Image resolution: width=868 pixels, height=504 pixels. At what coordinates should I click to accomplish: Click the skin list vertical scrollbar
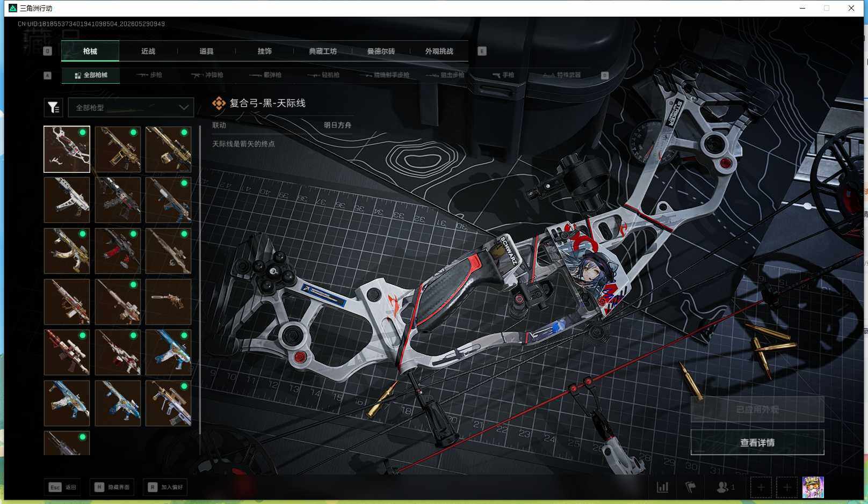[x=200, y=280]
